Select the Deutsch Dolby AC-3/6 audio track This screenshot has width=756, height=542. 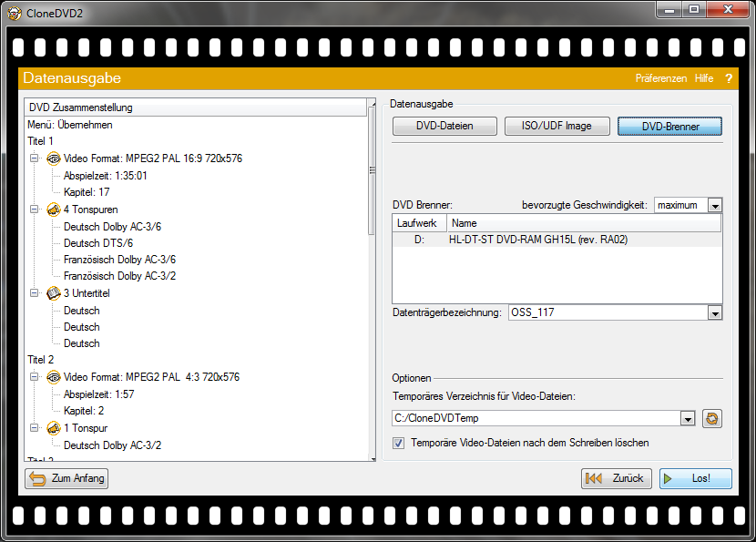(112, 227)
